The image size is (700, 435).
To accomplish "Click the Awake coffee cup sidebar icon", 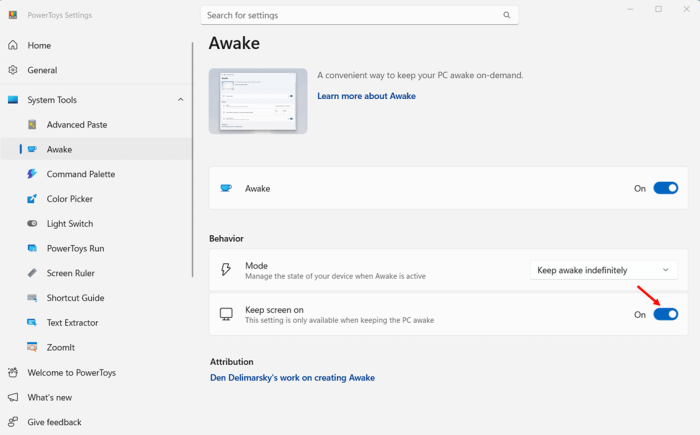I will pos(32,149).
